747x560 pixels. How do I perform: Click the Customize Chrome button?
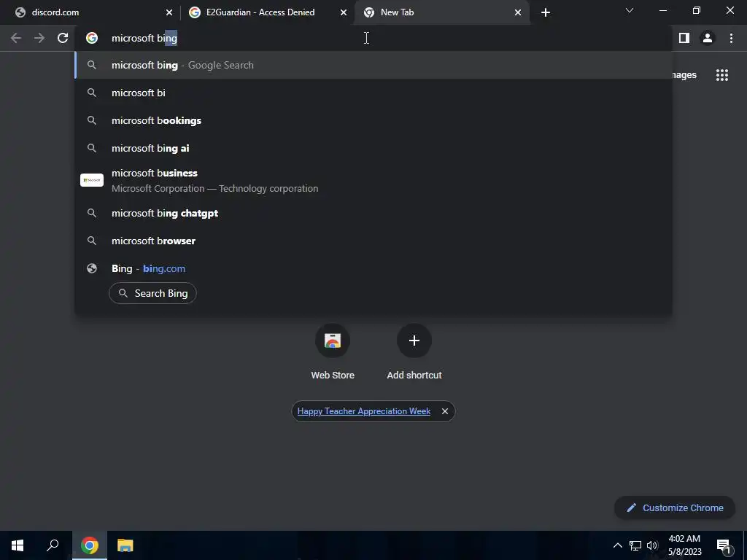(675, 507)
